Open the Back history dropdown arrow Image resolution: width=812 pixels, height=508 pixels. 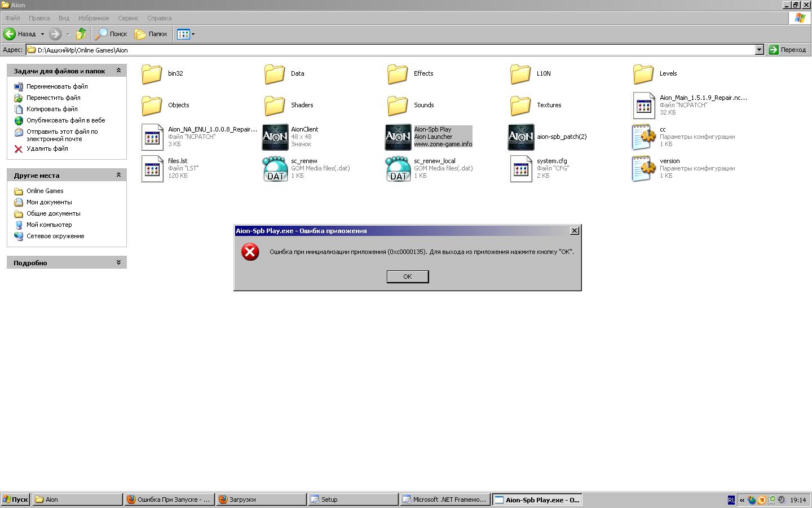click(42, 34)
